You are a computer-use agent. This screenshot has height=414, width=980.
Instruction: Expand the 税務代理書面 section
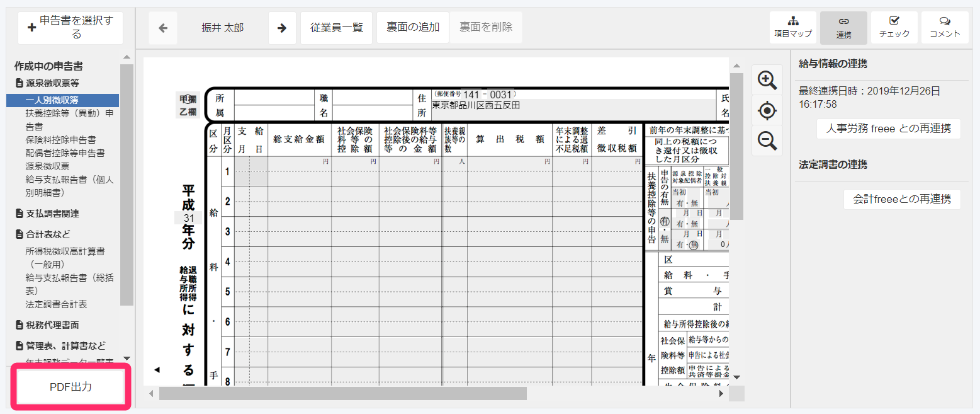pyautogui.click(x=52, y=325)
